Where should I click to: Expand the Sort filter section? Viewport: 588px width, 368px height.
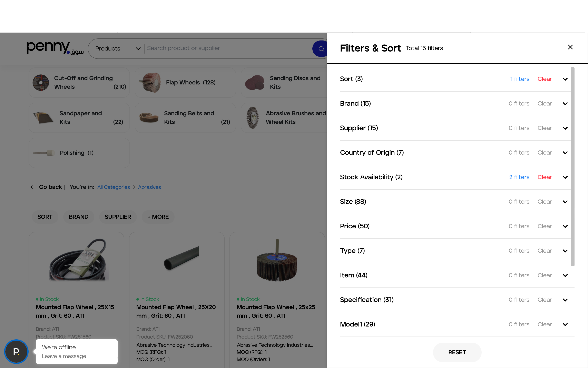click(x=565, y=79)
